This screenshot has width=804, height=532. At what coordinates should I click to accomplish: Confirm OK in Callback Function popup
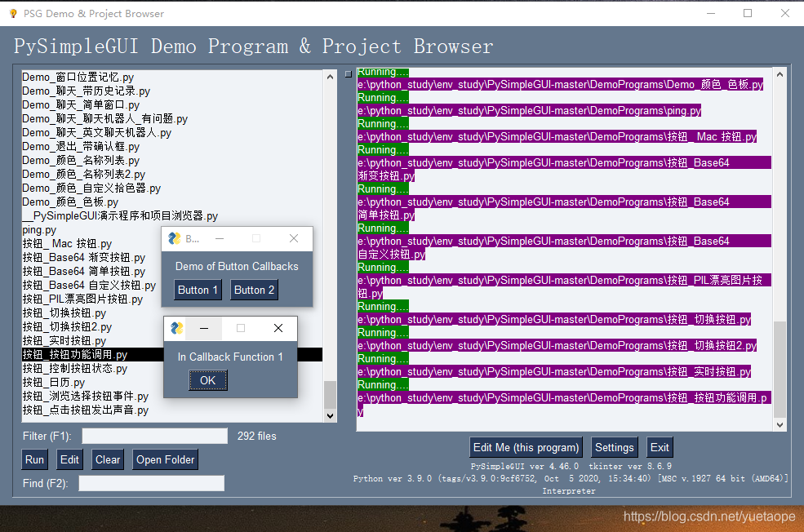pos(207,380)
